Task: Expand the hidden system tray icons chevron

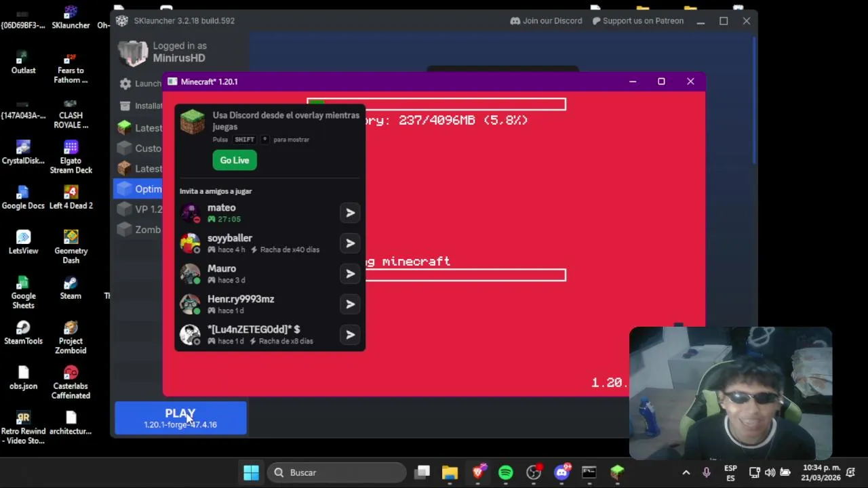Action: point(686,472)
